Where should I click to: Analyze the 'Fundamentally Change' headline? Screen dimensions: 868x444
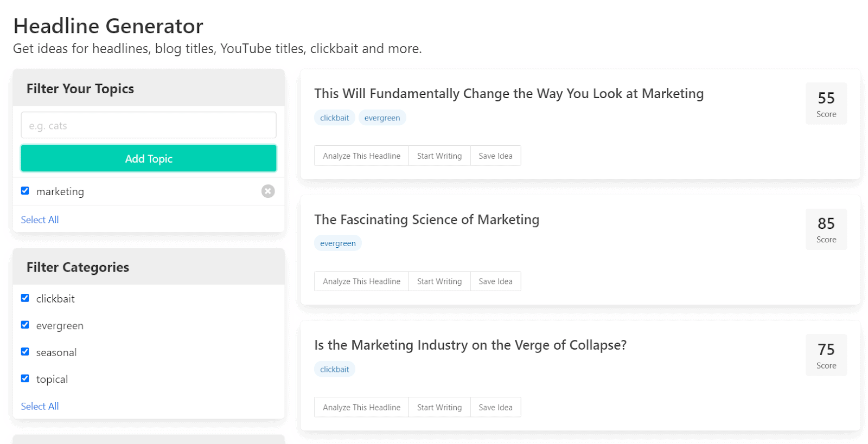[361, 156]
